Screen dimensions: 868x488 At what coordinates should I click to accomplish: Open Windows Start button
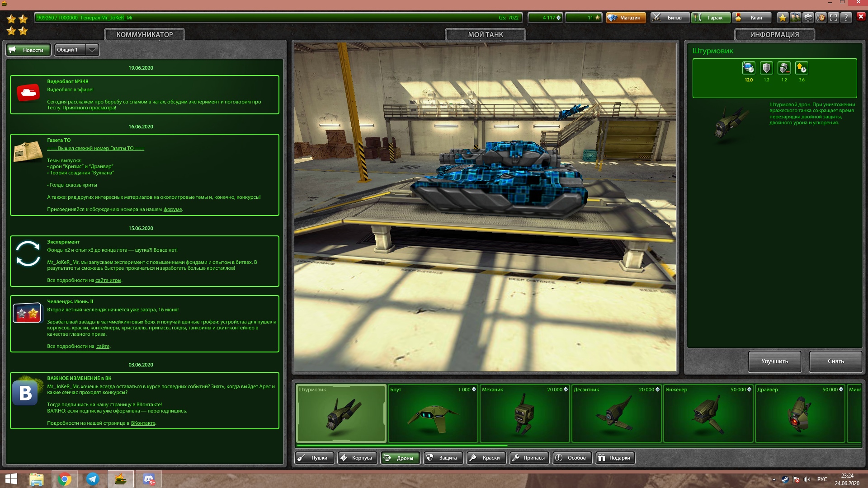tap(11, 479)
